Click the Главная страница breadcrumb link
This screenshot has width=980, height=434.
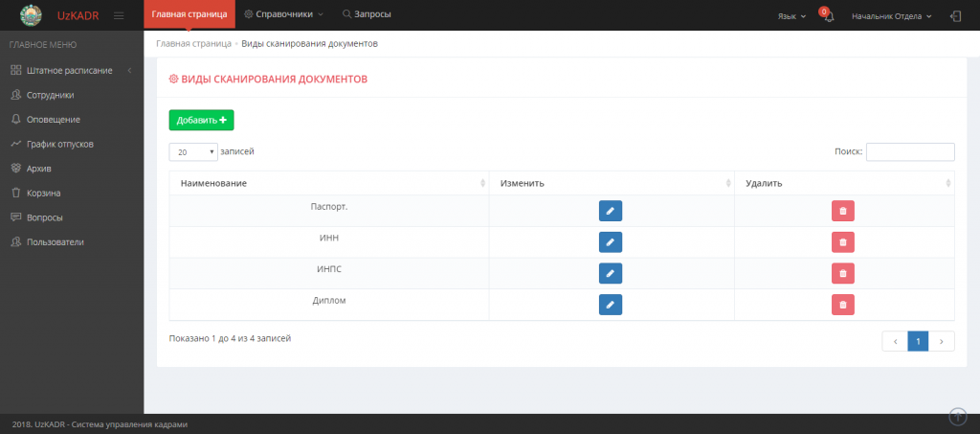[x=192, y=44]
